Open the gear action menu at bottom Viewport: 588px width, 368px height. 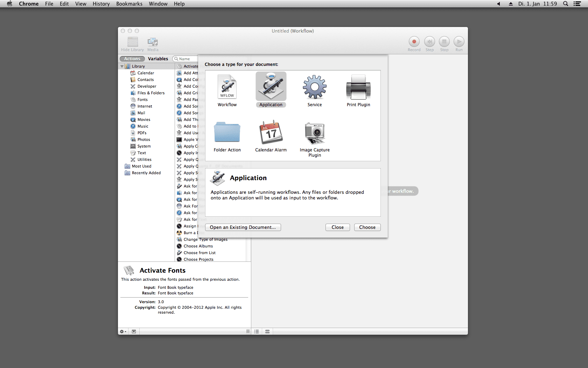[123, 332]
